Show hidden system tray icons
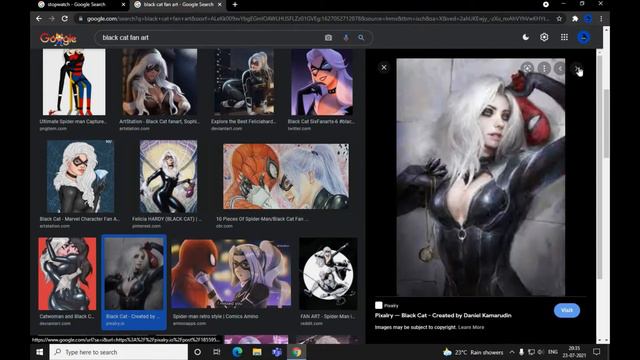640x360 pixels. [x=512, y=352]
